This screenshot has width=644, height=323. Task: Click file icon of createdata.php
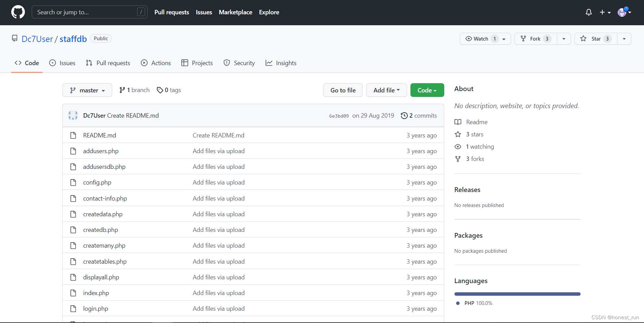(73, 214)
